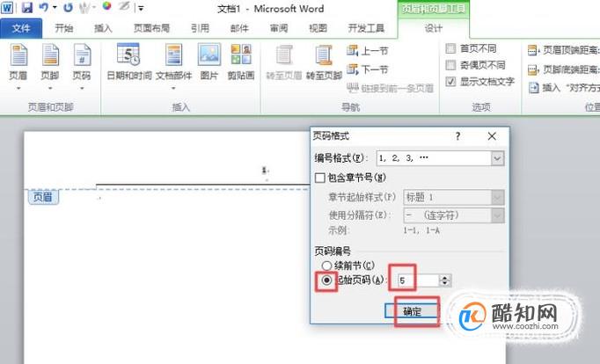Increase 起始页码 with spinner up arrow
Image resolution: width=600 pixels, height=364 pixels.
(x=444, y=278)
